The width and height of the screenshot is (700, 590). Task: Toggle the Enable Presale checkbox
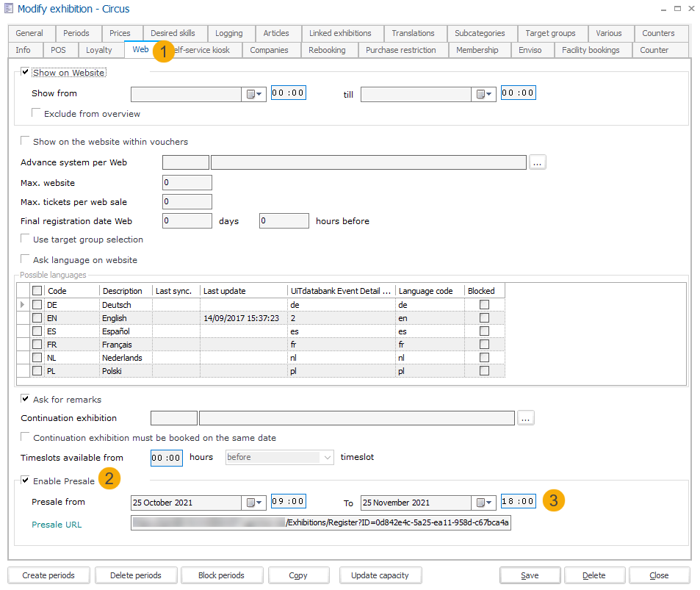click(26, 481)
